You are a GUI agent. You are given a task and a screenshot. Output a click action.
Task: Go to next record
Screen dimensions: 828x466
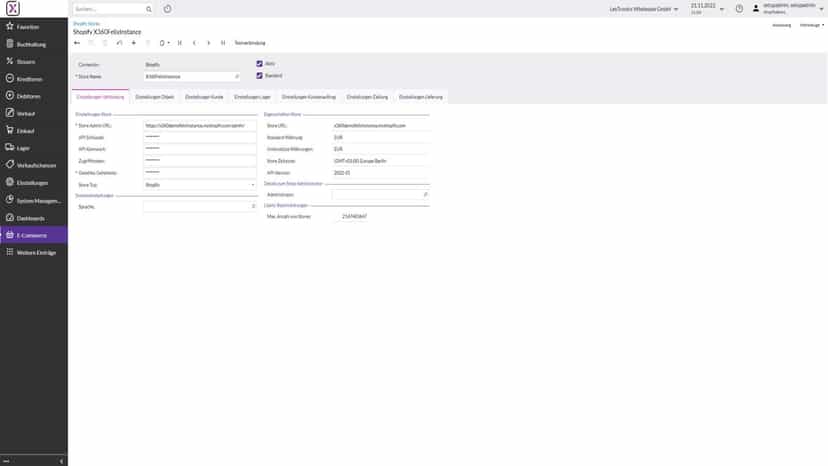(x=209, y=43)
